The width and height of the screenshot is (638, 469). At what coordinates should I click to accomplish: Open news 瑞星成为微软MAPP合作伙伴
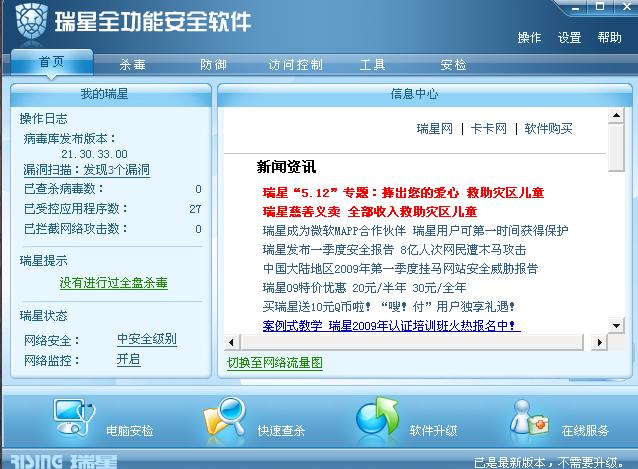[x=415, y=231]
